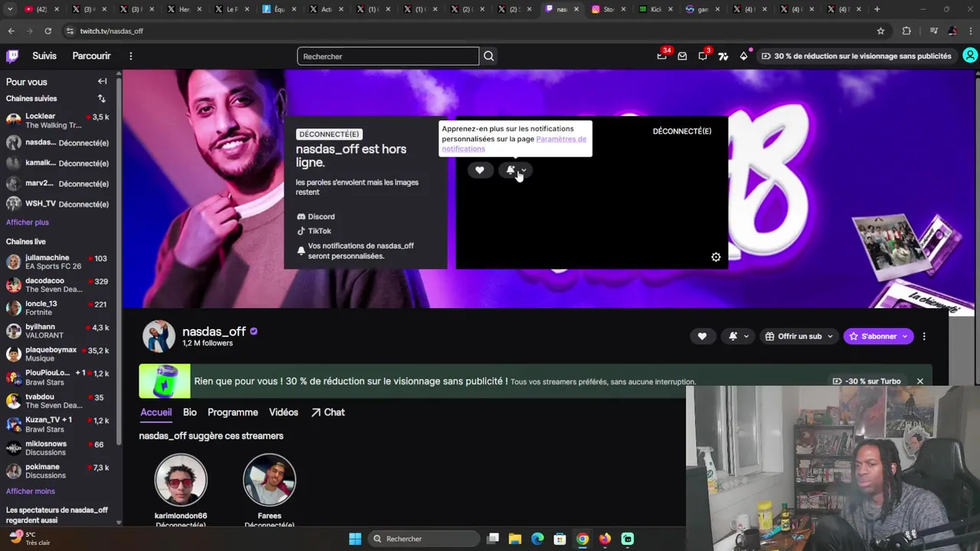Reload the page in Chrome

click(x=47, y=31)
